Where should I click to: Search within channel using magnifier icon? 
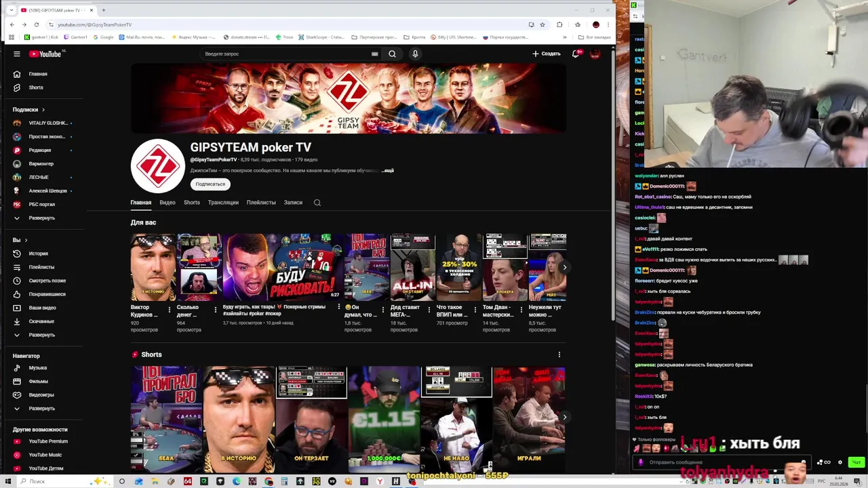pos(317,203)
